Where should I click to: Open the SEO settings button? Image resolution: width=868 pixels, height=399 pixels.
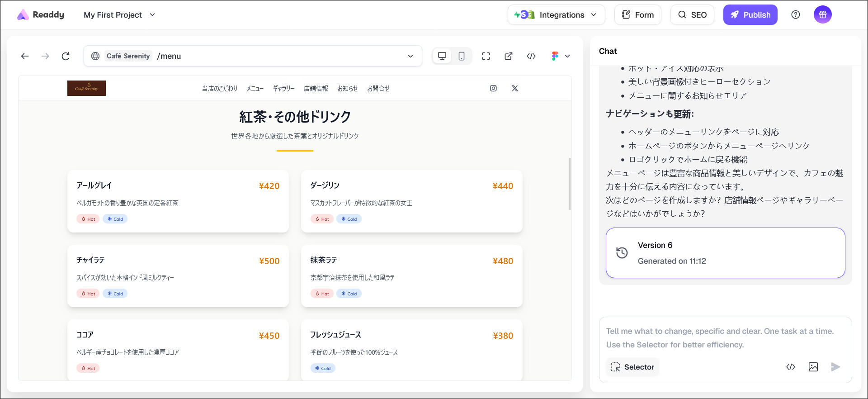pyautogui.click(x=692, y=15)
